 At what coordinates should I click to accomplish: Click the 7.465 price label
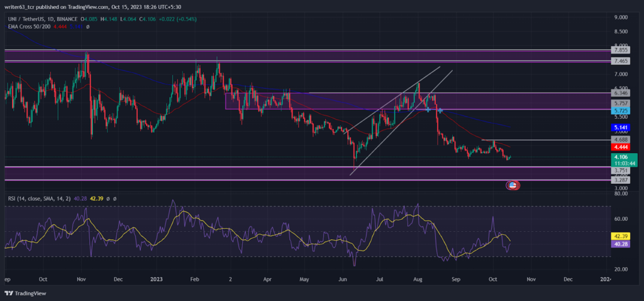pos(619,61)
